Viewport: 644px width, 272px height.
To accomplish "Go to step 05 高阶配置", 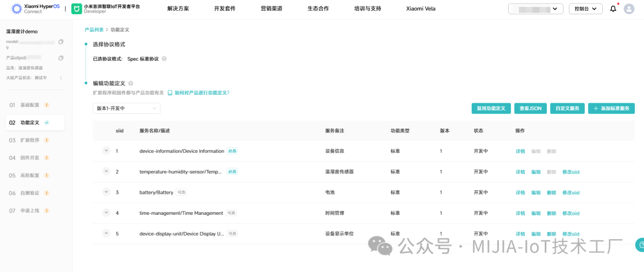I will [x=35, y=175].
